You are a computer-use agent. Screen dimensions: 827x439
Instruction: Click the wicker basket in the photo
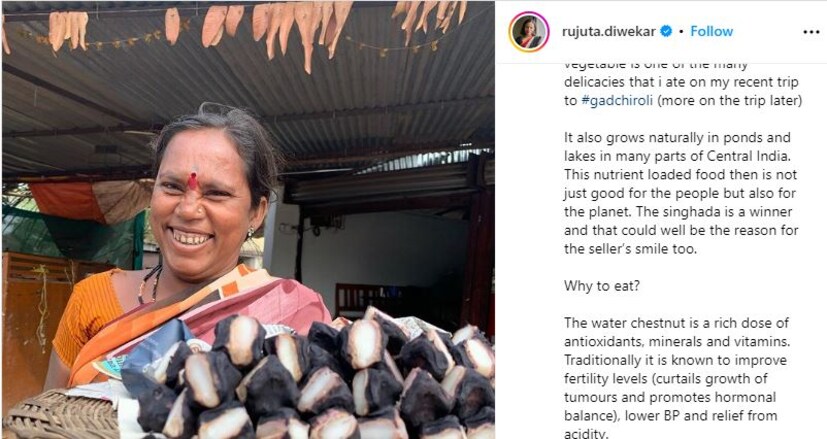click(x=61, y=415)
